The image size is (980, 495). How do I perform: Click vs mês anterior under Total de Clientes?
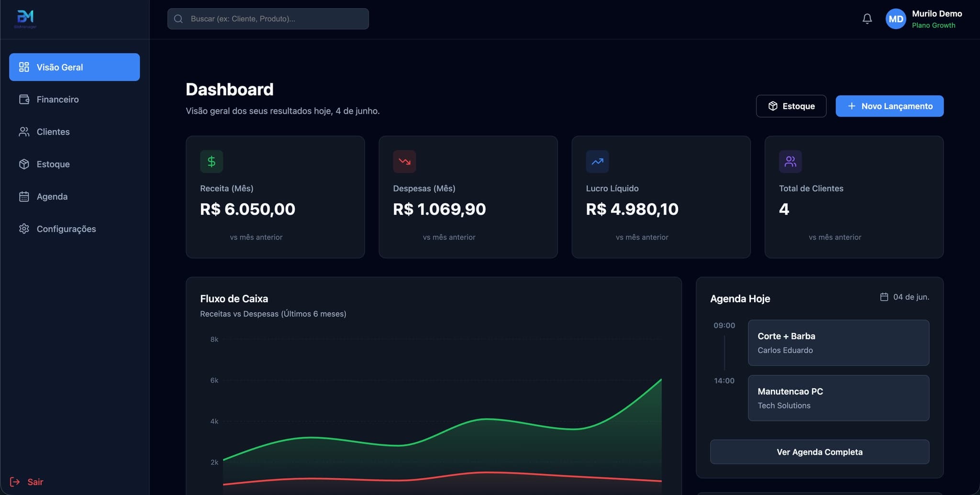pyautogui.click(x=835, y=237)
